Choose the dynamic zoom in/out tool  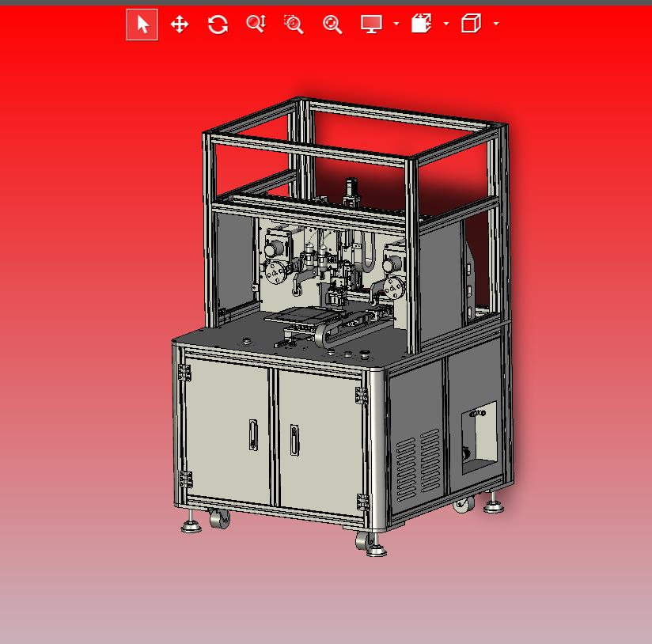click(256, 24)
